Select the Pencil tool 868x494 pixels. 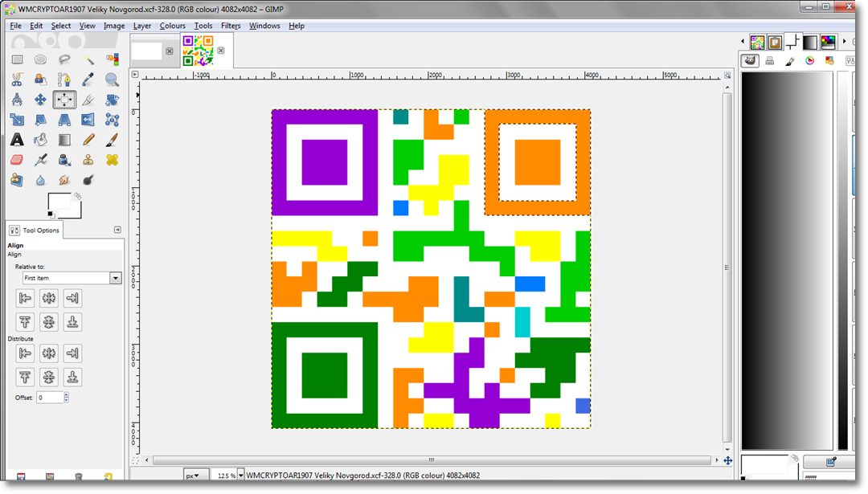point(88,140)
